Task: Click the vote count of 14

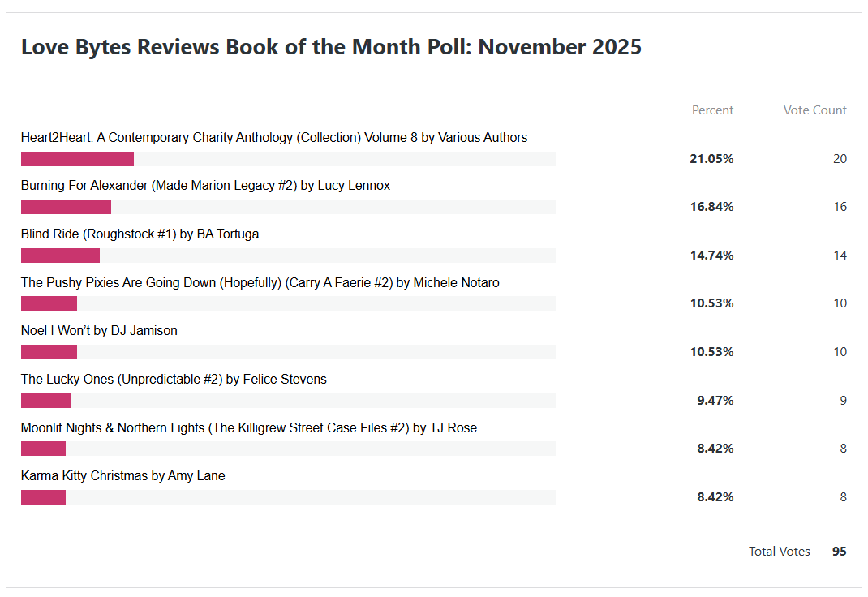Action: [840, 256]
